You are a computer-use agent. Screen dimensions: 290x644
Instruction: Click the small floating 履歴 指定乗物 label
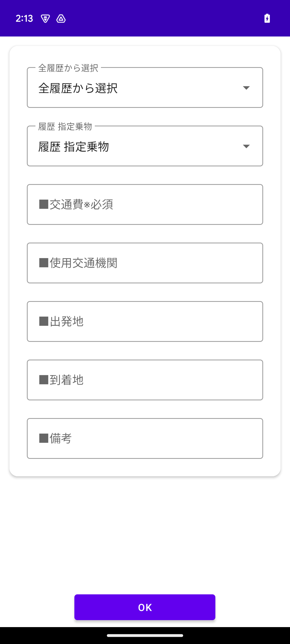coord(65,127)
